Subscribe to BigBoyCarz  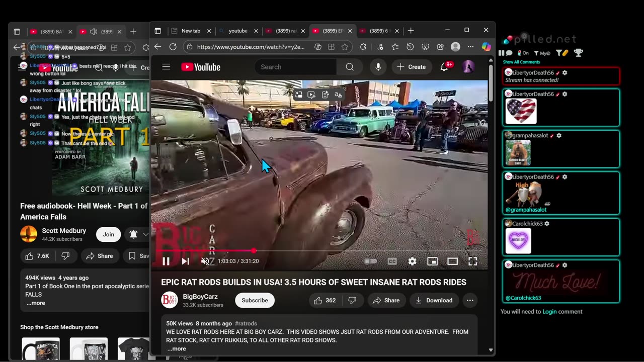(x=255, y=300)
